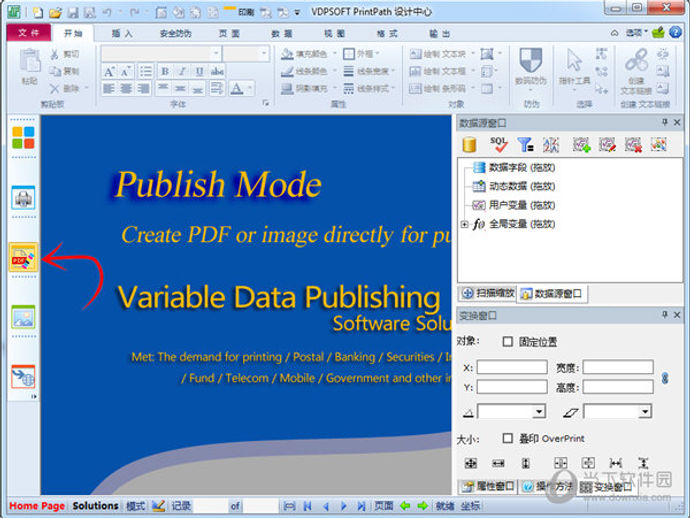Screen dimensions: 690x518
Task: Switch to the 页面 ribbon tab
Action: pos(229,33)
